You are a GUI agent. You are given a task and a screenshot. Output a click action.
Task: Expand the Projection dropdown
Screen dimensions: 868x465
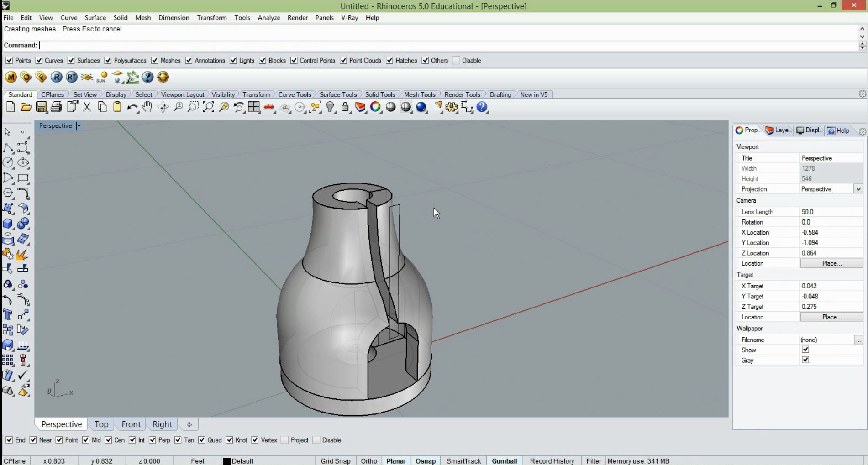[858, 189]
